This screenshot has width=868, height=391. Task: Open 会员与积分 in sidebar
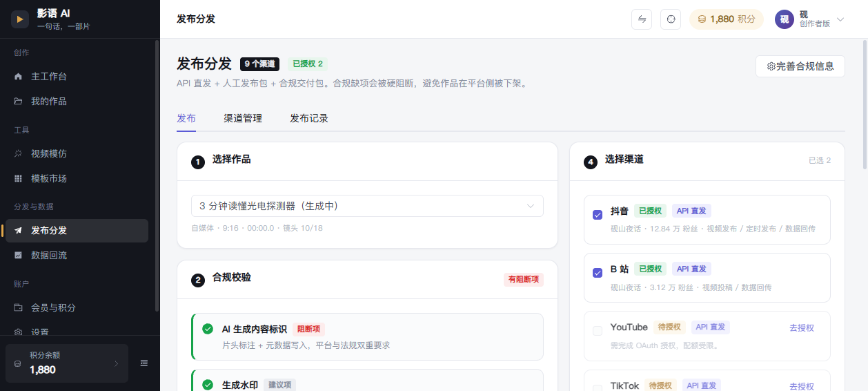(x=77, y=307)
